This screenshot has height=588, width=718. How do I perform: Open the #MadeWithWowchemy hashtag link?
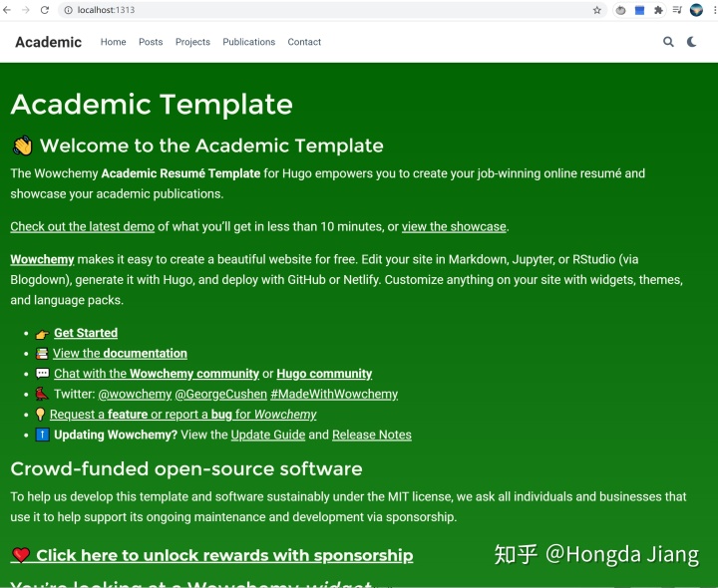coord(334,394)
